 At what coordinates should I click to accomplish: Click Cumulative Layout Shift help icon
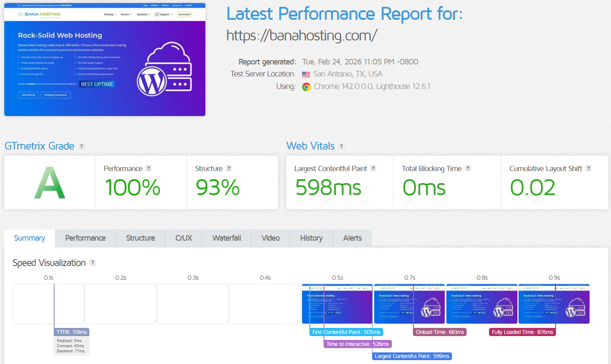[589, 168]
